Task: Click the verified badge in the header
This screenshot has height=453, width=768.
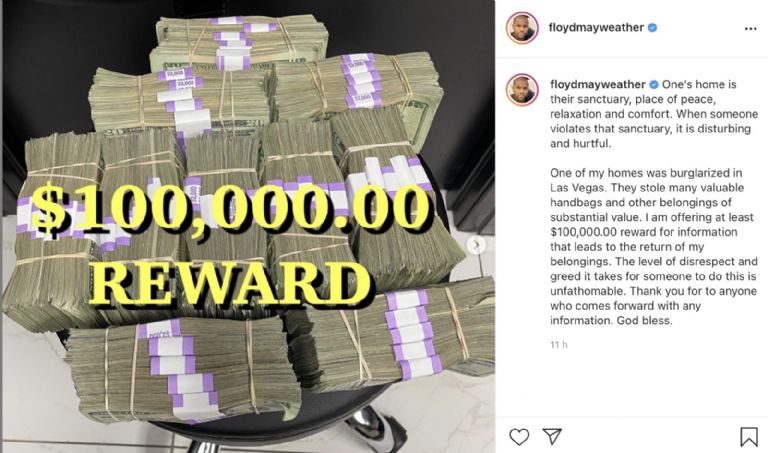Action: pyautogui.click(x=652, y=28)
